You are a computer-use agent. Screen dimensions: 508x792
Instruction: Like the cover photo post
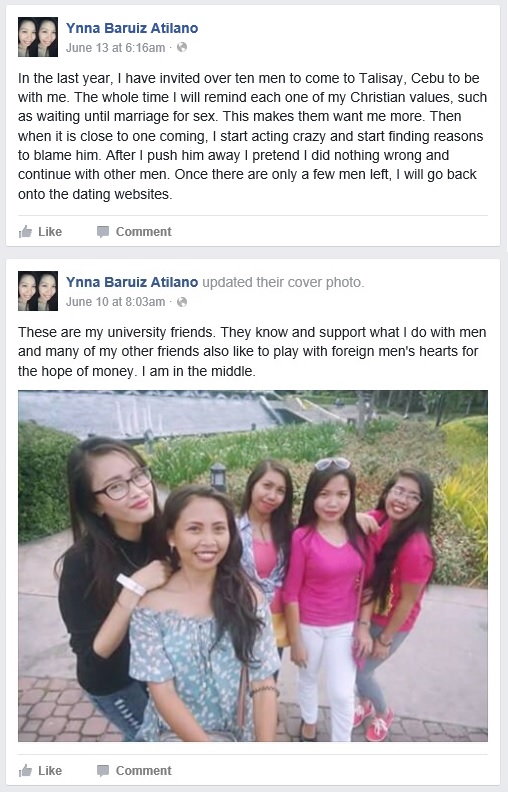[x=40, y=771]
